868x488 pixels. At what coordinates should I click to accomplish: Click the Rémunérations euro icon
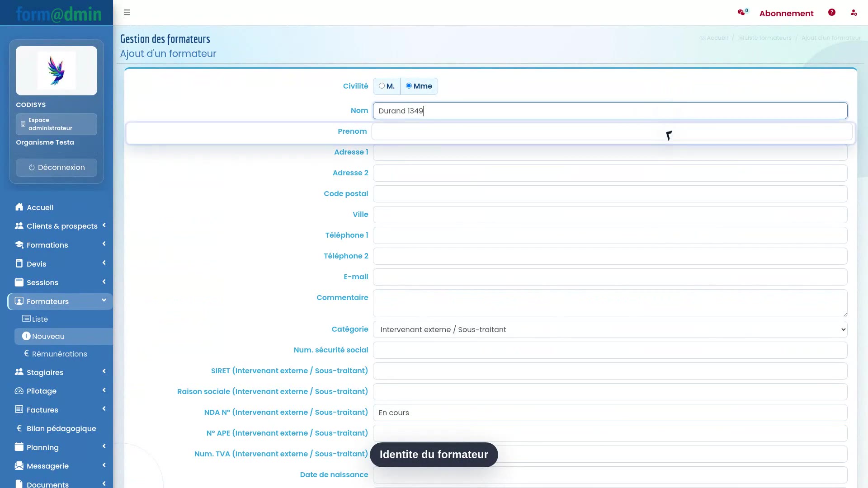[x=26, y=353]
